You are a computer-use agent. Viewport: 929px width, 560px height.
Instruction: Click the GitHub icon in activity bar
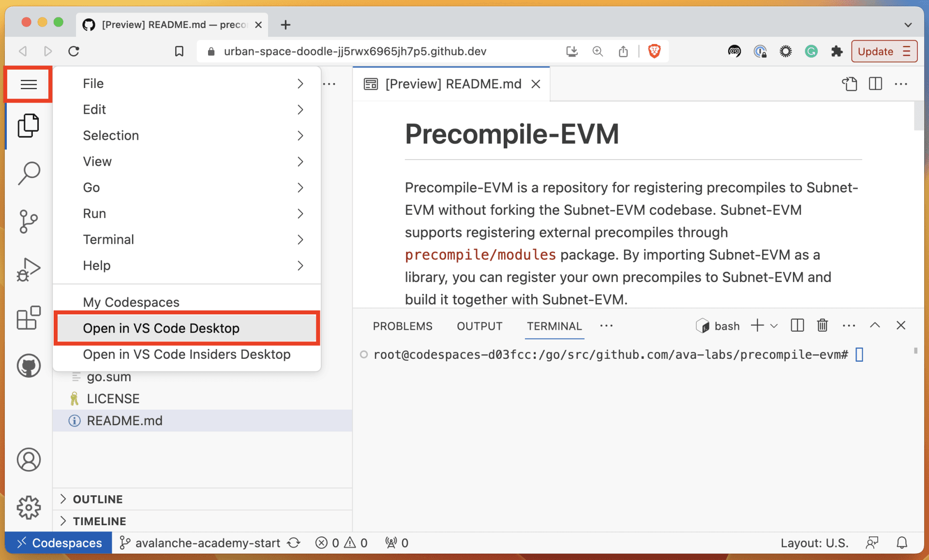29,366
